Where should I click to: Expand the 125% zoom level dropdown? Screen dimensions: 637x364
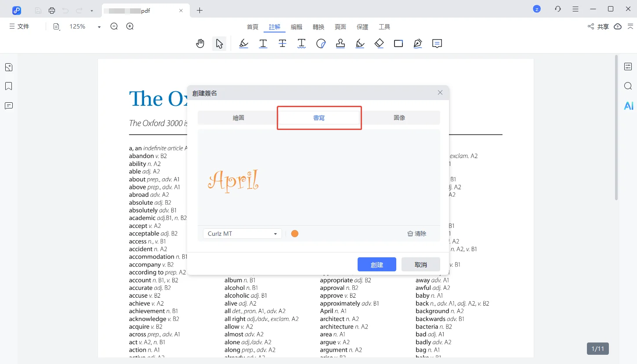(99, 27)
